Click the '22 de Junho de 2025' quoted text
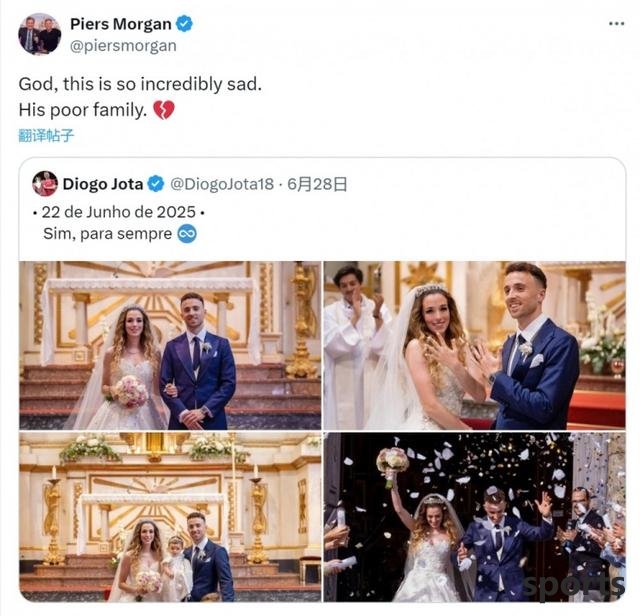 pos(119,212)
